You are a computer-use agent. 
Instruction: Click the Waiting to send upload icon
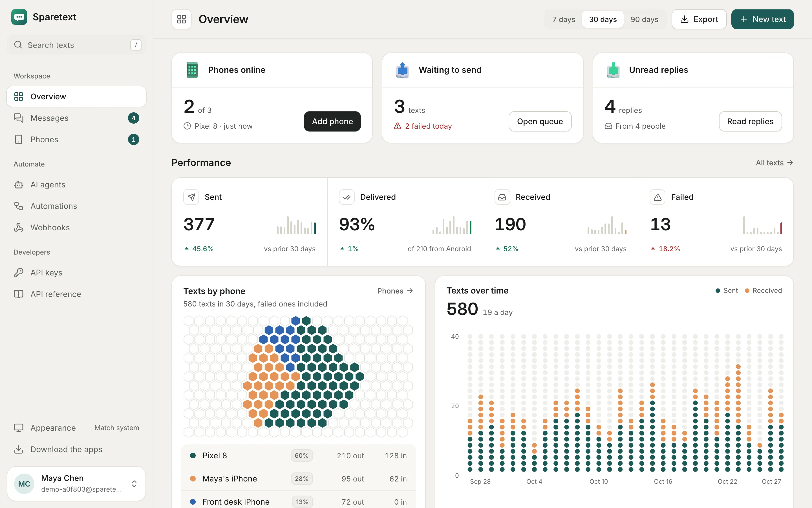click(x=402, y=70)
